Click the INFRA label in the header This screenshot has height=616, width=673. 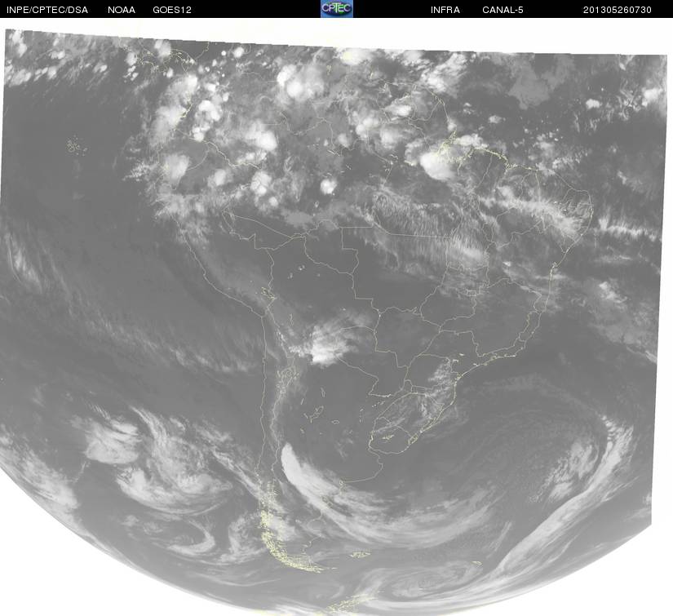pos(445,10)
